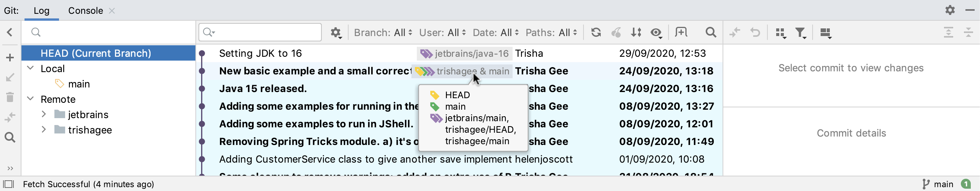Viewport: 980px width, 191px height.
Task: Hide the branches pane with left arrow
Action: tap(10, 32)
